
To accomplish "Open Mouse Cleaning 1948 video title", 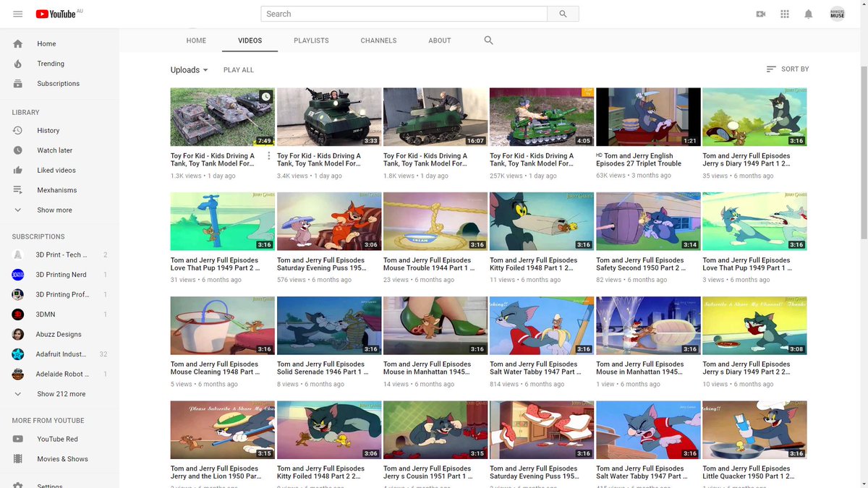I will 215,368.
